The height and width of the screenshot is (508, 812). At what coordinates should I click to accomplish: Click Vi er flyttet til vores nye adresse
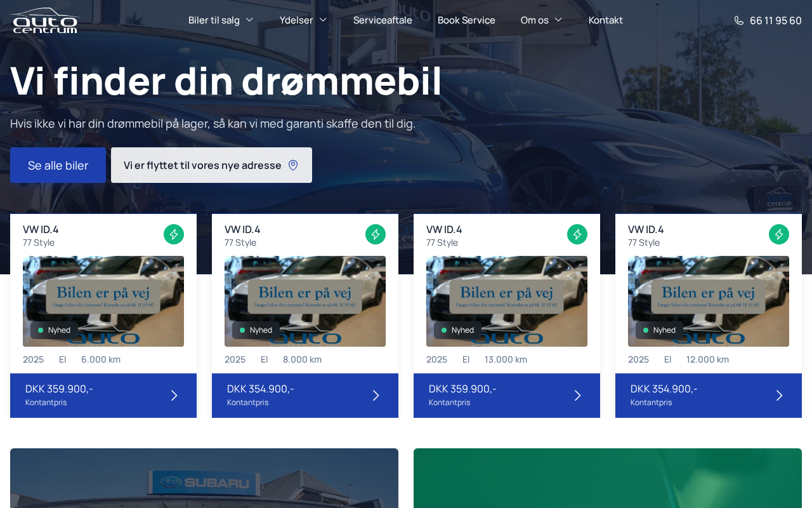click(x=211, y=165)
